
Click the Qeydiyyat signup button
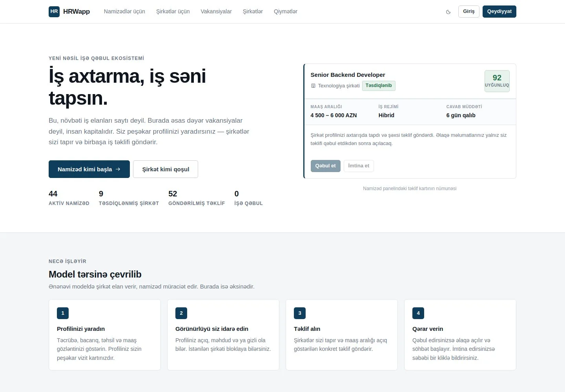point(499,11)
